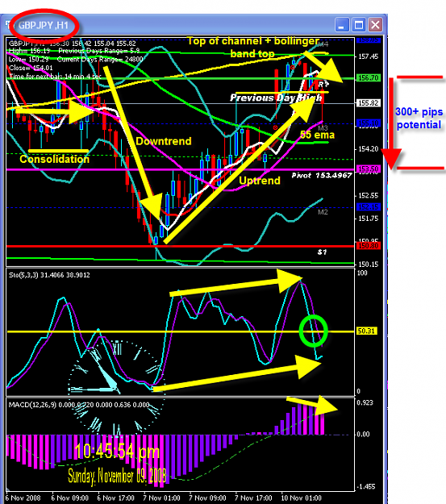
Task: Click the 50.31 stochastic level label
Action: pyautogui.click(x=367, y=331)
